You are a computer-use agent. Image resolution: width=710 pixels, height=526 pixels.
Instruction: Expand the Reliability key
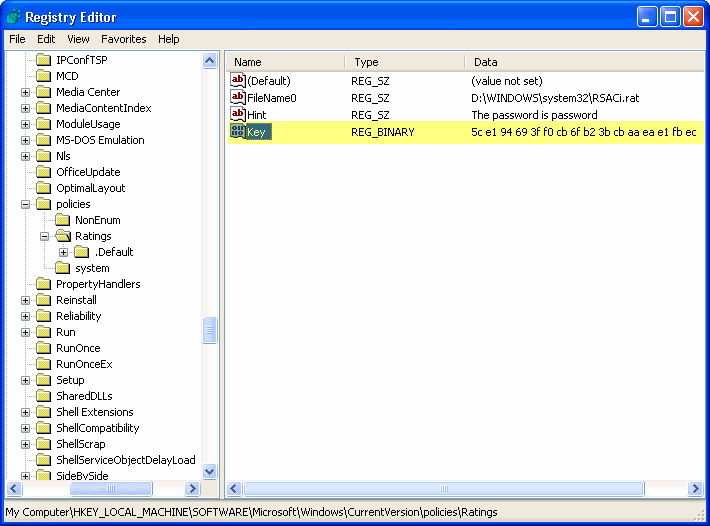tap(25, 316)
